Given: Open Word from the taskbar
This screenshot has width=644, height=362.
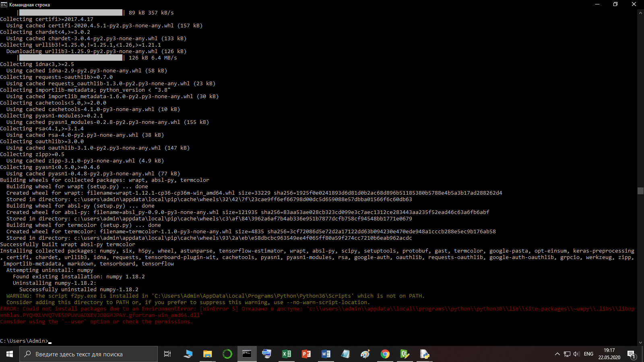Looking at the screenshot, I should click(x=326, y=354).
